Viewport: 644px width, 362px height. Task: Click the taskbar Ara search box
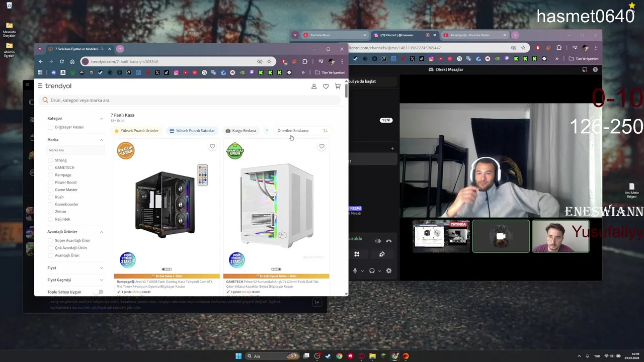pos(272,356)
